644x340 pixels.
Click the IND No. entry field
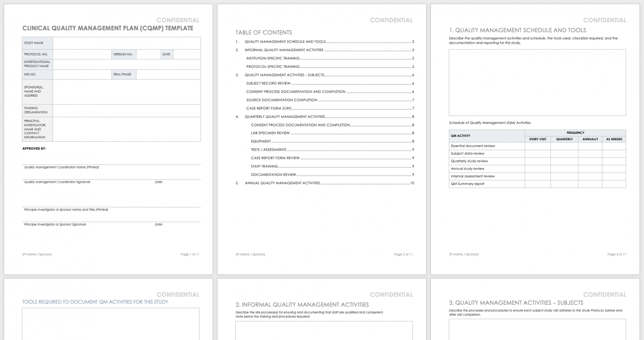click(82, 74)
